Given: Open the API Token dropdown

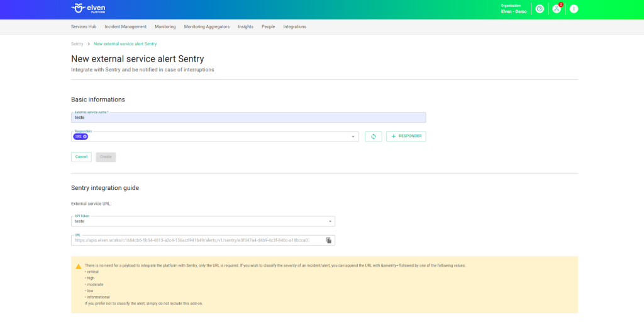Looking at the screenshot, I should pos(330,221).
